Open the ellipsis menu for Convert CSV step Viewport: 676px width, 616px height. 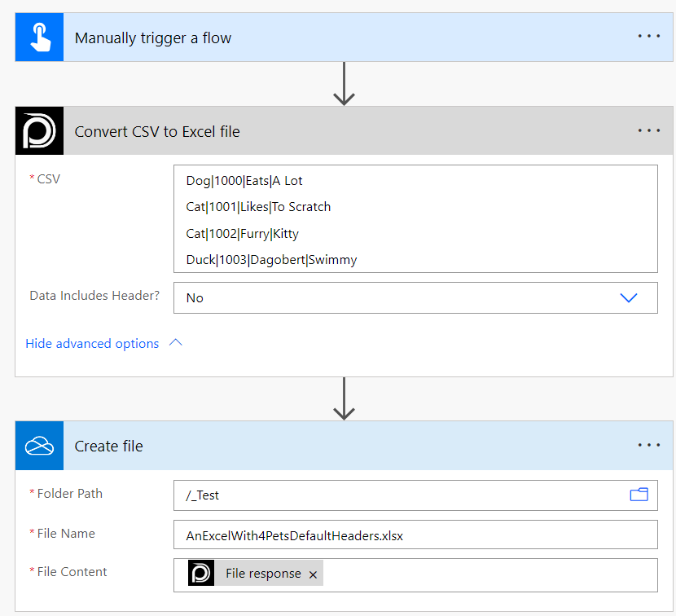[x=648, y=130]
